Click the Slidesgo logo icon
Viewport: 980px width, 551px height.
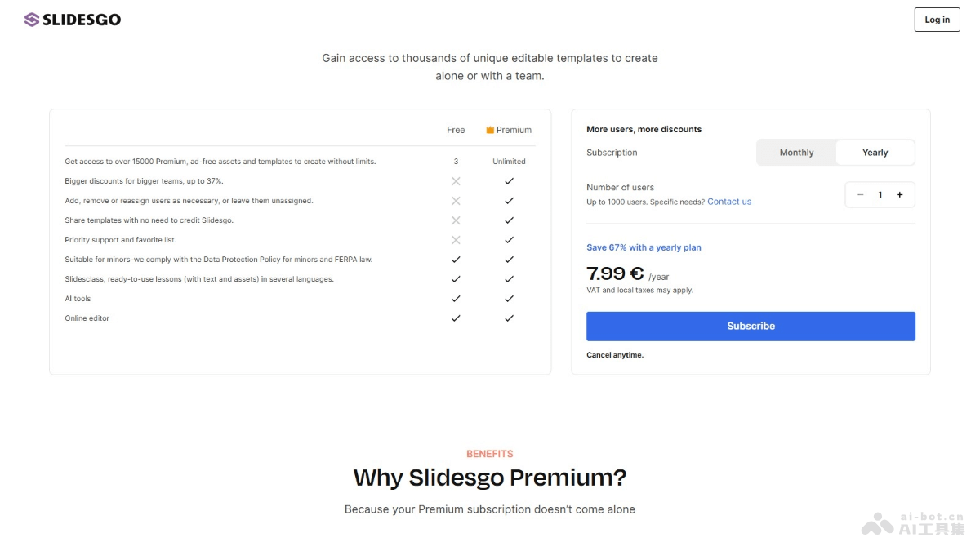[x=29, y=19]
